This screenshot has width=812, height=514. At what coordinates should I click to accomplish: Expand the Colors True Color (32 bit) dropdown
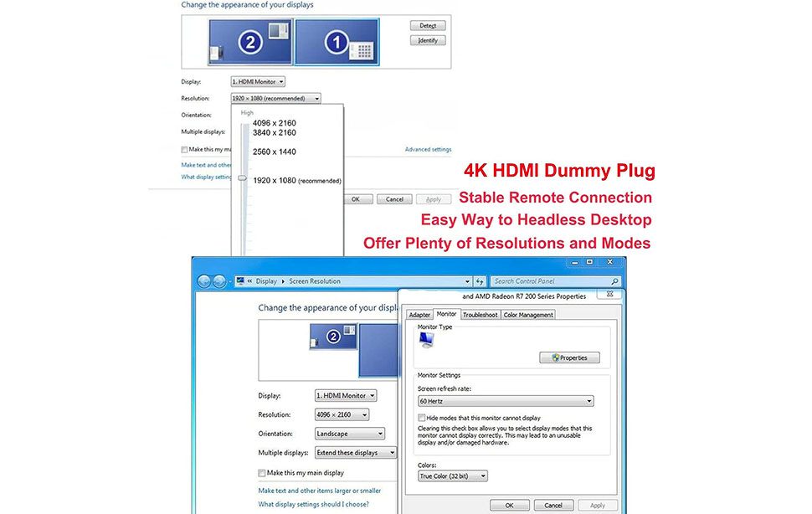[x=452, y=475]
